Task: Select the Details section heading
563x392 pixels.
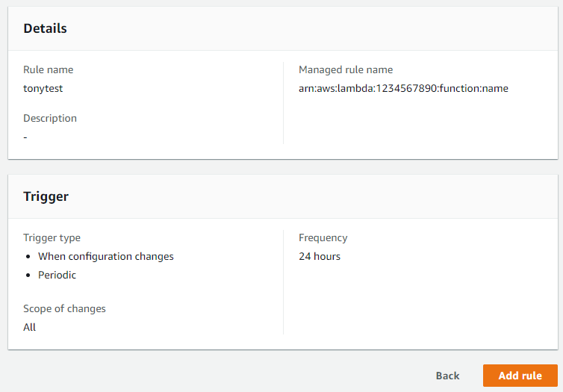Action: pyautogui.click(x=45, y=28)
